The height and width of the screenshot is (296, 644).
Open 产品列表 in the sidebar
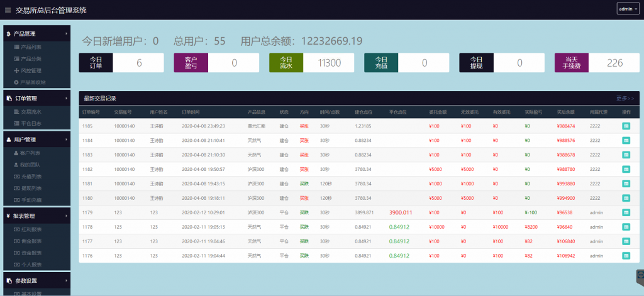click(31, 47)
